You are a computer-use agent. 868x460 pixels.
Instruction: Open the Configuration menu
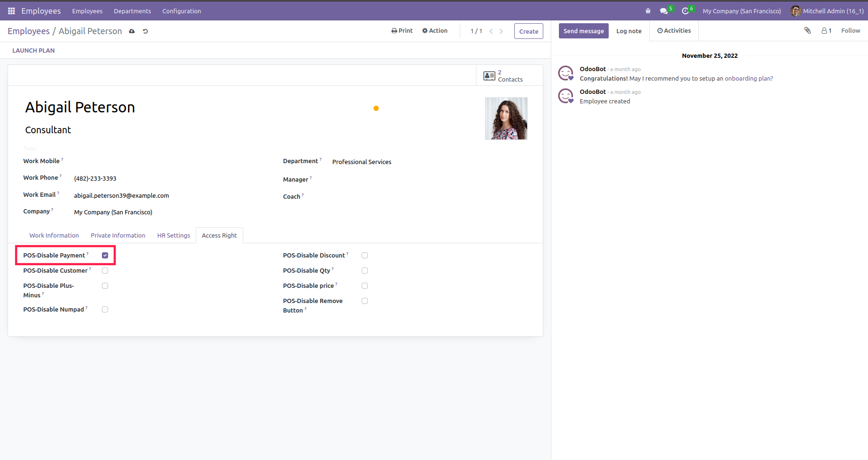pyautogui.click(x=182, y=11)
